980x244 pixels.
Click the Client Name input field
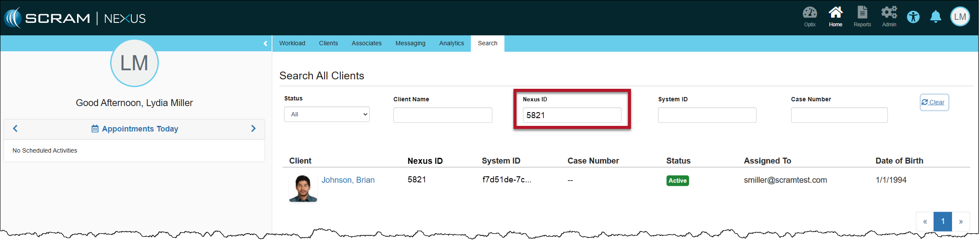(442, 115)
